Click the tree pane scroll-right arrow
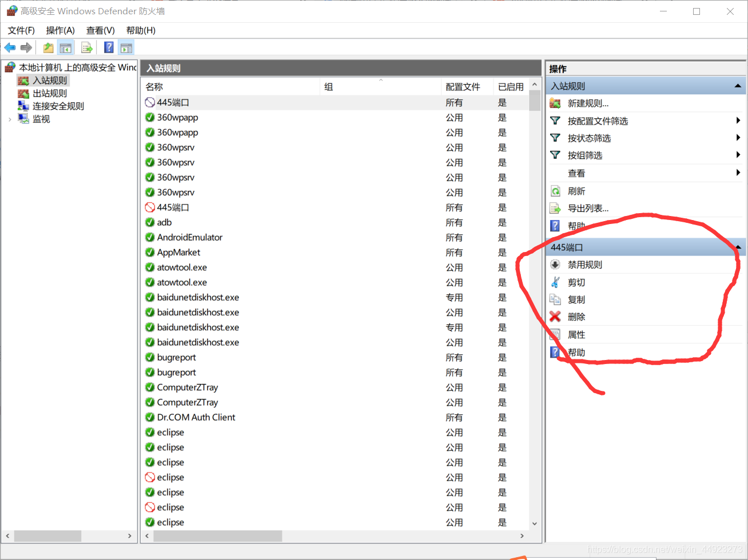The image size is (748, 560). 130,536
